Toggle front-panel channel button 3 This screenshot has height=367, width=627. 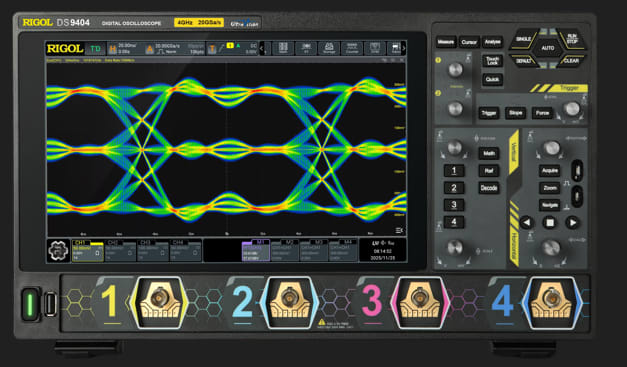tap(454, 205)
